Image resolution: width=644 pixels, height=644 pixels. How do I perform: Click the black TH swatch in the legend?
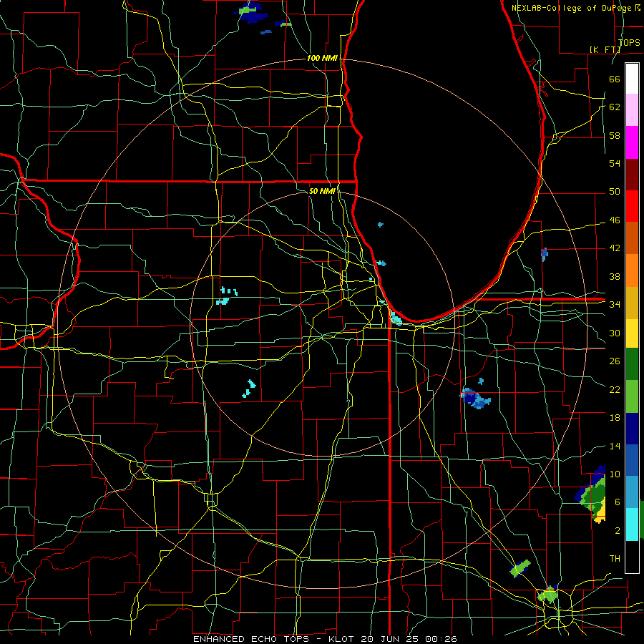pyautogui.click(x=632, y=557)
